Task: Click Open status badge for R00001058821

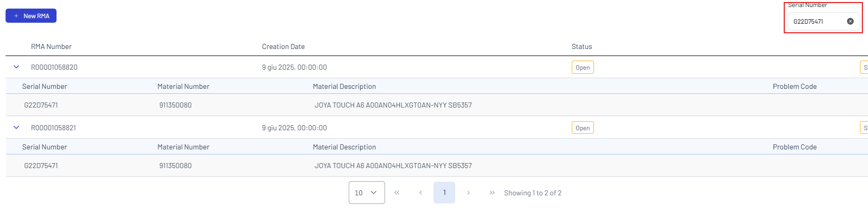Action: 582,128
